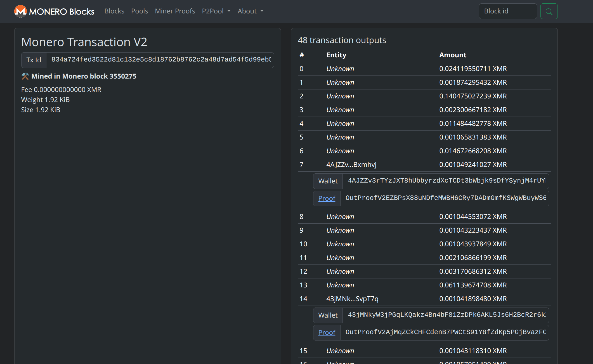Expand the About dropdown menu
Viewport: 593px width, 364px height.
(x=251, y=11)
